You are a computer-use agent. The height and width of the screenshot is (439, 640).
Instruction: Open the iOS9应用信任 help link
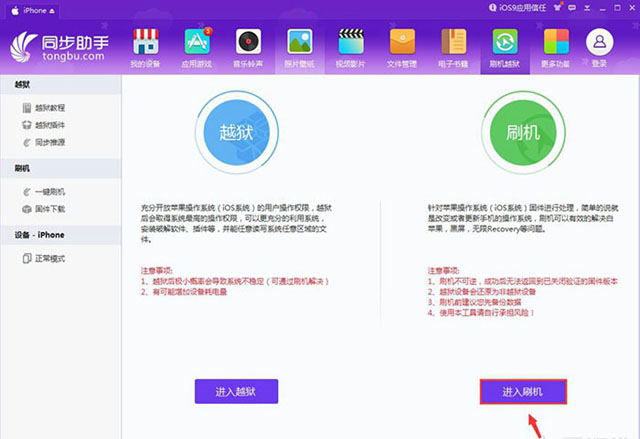pyautogui.click(x=518, y=7)
